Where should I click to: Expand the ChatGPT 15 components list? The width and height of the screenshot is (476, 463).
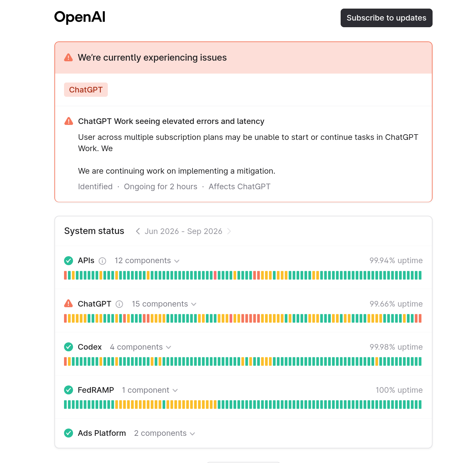pos(164,304)
